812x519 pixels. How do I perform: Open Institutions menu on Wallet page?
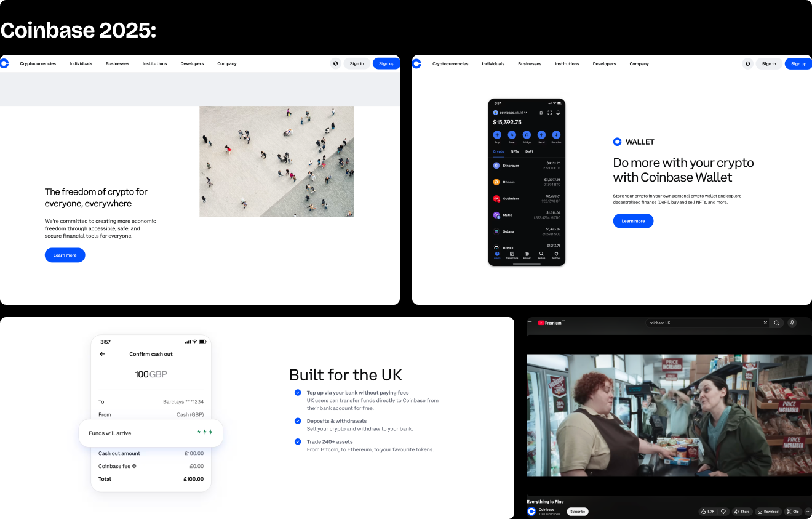[567, 63]
